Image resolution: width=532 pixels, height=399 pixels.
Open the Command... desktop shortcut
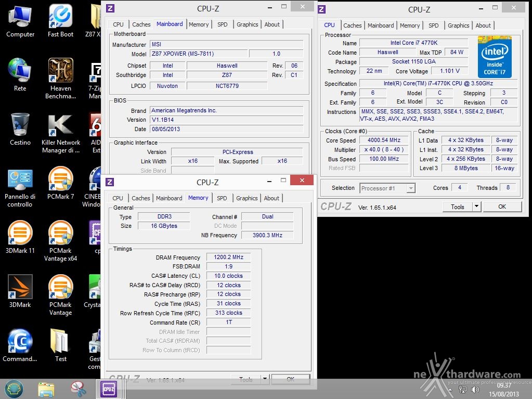(20, 345)
